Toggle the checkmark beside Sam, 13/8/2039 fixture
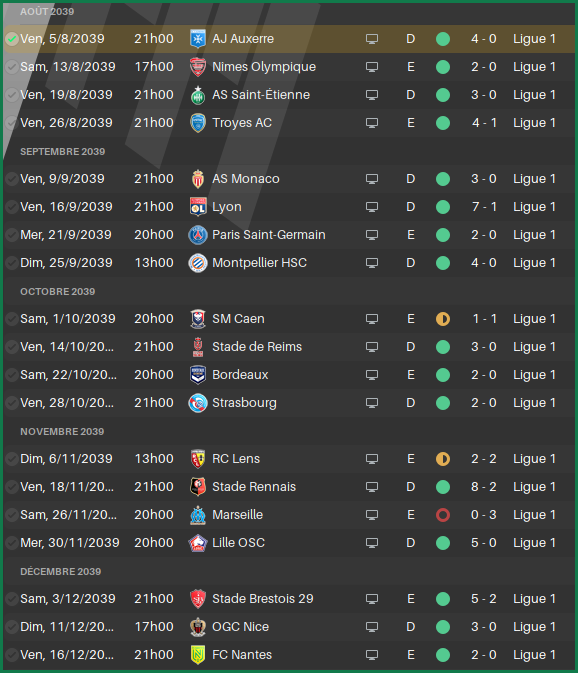This screenshot has height=673, width=578. pos(12,67)
